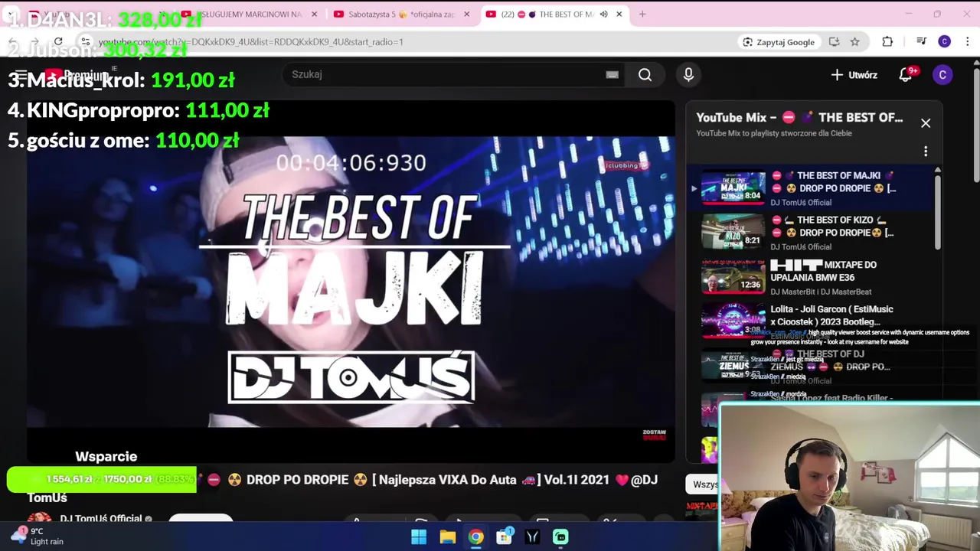Open File Explorer from the taskbar

(x=447, y=537)
